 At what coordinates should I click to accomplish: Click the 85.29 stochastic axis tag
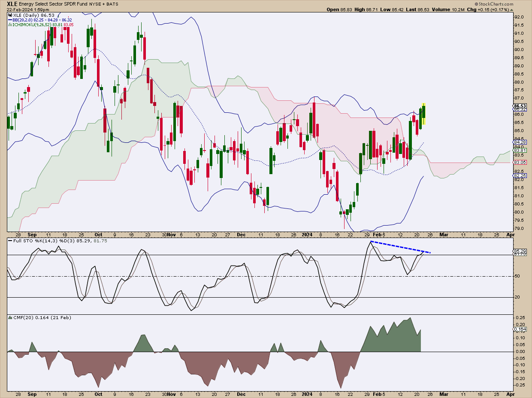click(x=520, y=250)
